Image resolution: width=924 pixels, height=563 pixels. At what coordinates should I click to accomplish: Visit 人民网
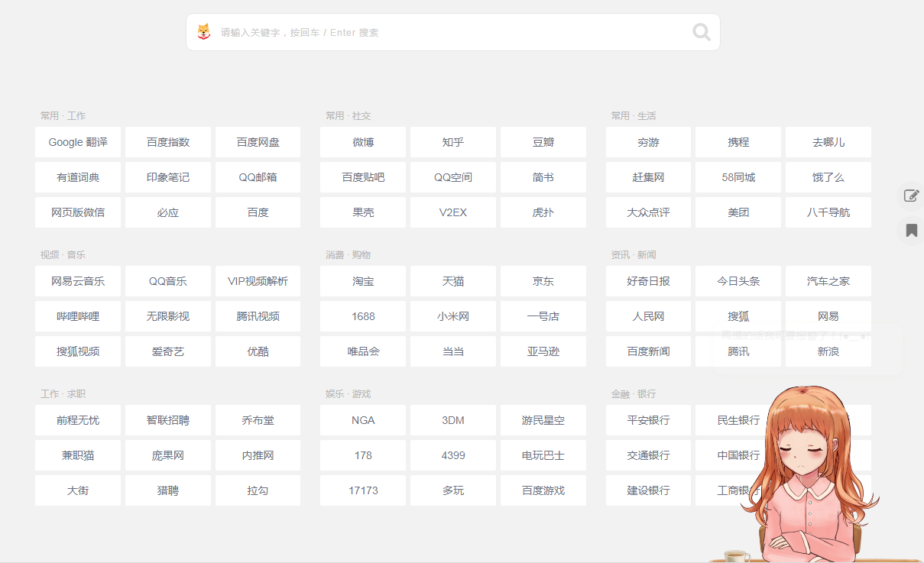click(648, 316)
